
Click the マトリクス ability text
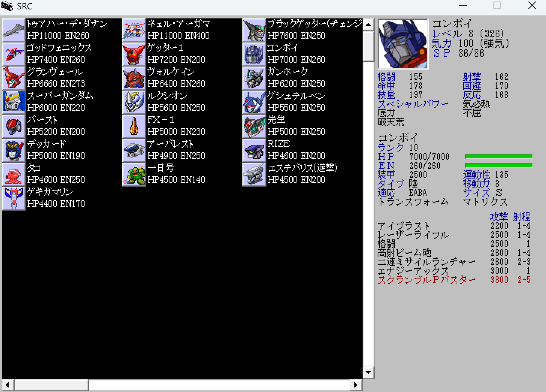click(x=486, y=202)
